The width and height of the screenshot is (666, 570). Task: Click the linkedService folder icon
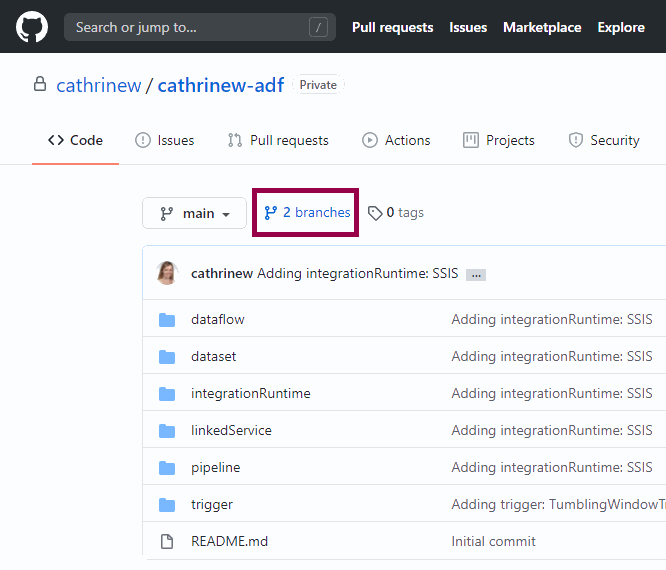click(167, 431)
